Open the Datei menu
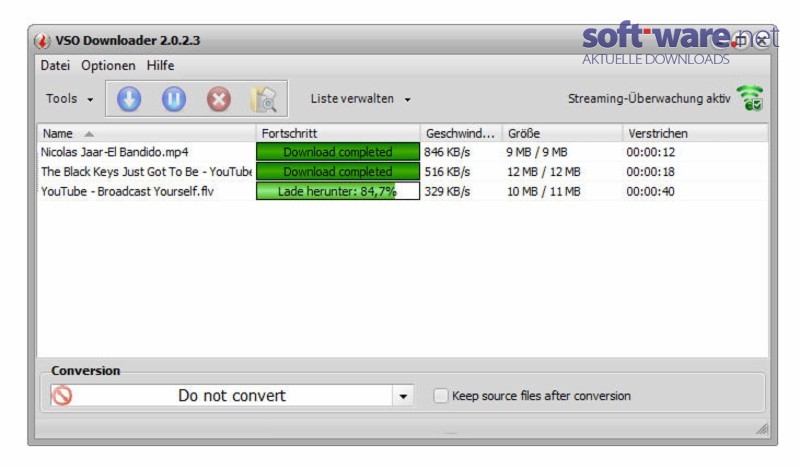 point(55,65)
